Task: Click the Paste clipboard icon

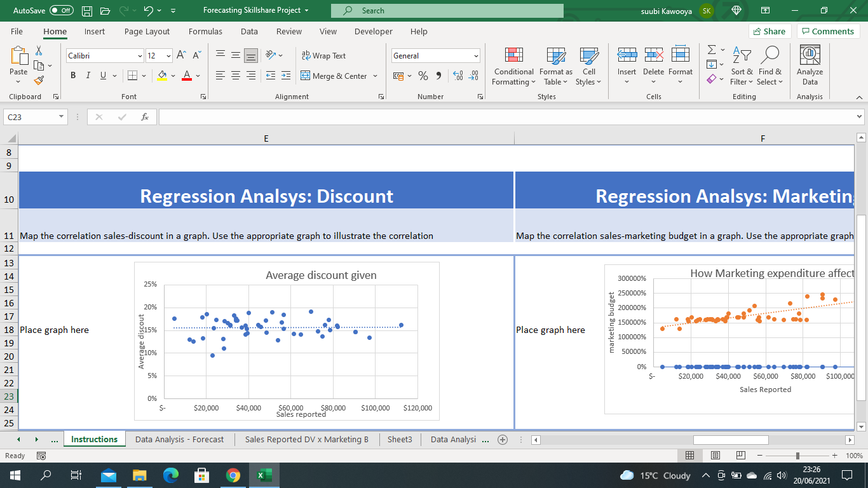Action: point(18,57)
